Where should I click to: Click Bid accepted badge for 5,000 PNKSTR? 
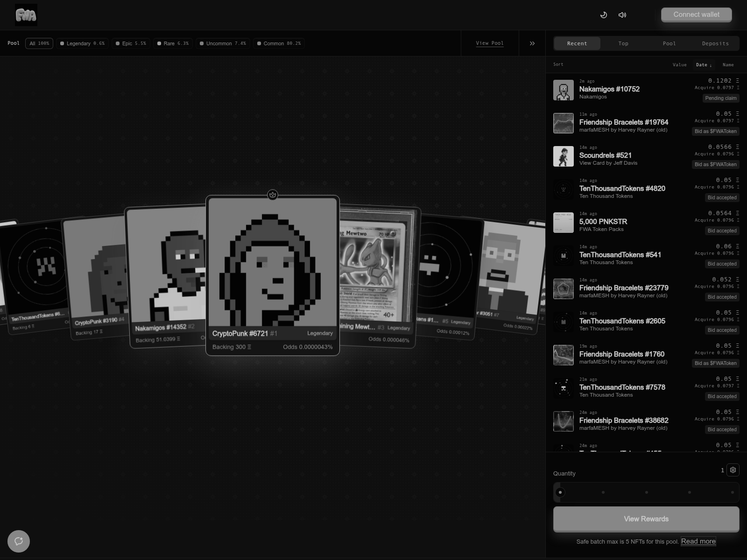(722, 231)
